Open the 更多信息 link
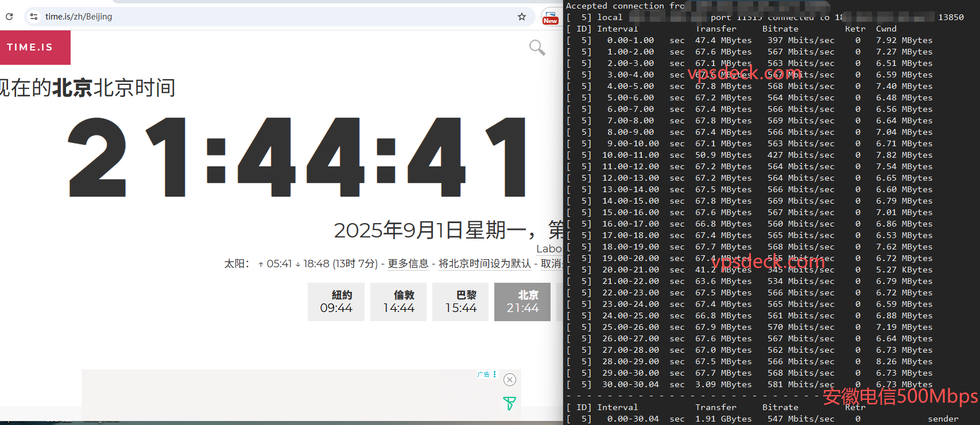 (x=408, y=264)
